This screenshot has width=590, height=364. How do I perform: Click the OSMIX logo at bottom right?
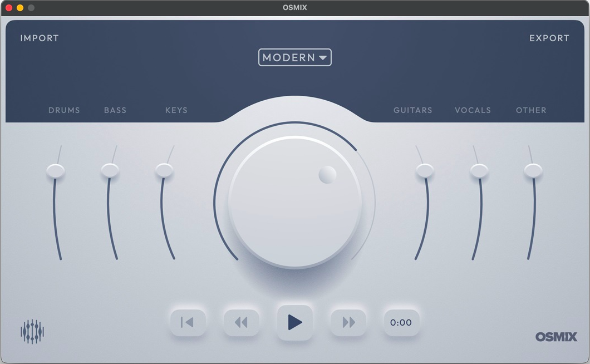point(556,337)
